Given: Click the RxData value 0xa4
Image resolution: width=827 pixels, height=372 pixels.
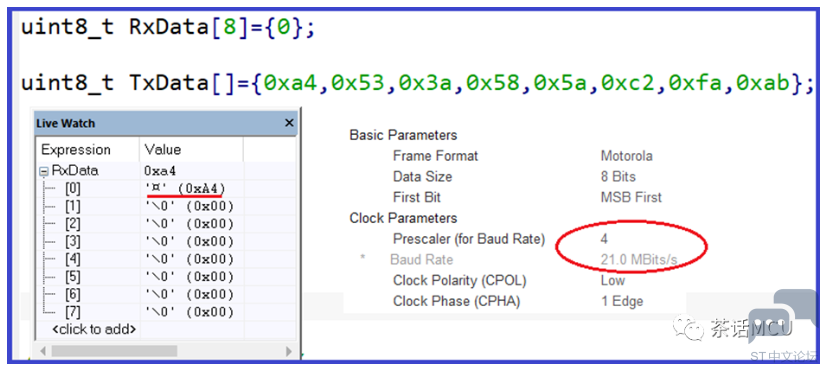Looking at the screenshot, I should (160, 171).
